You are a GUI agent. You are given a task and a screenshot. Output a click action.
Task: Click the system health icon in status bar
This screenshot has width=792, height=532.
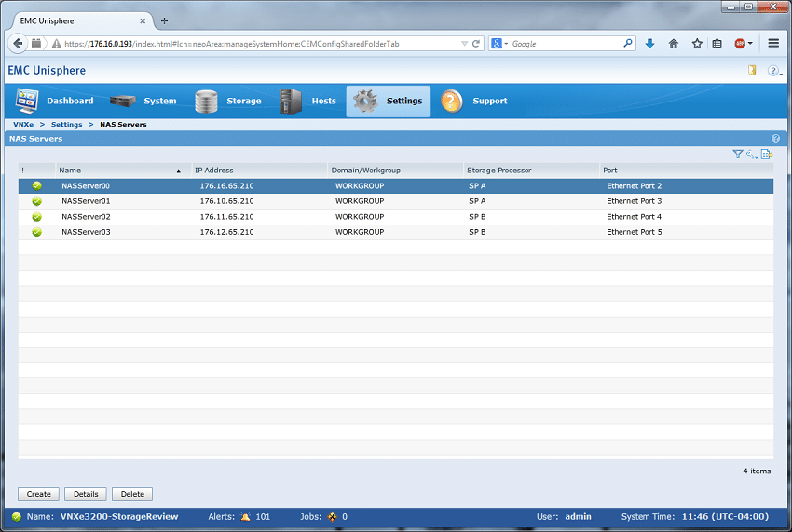tap(17, 517)
